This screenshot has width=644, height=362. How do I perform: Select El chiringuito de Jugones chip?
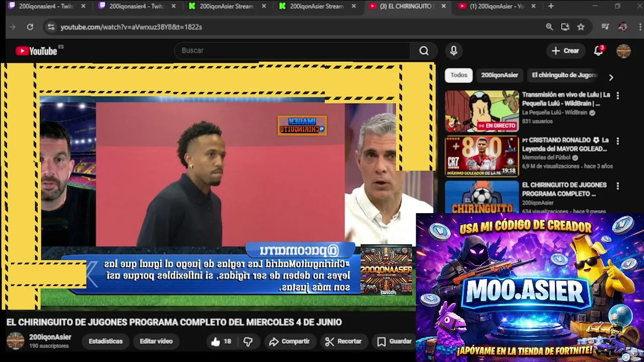pos(564,75)
